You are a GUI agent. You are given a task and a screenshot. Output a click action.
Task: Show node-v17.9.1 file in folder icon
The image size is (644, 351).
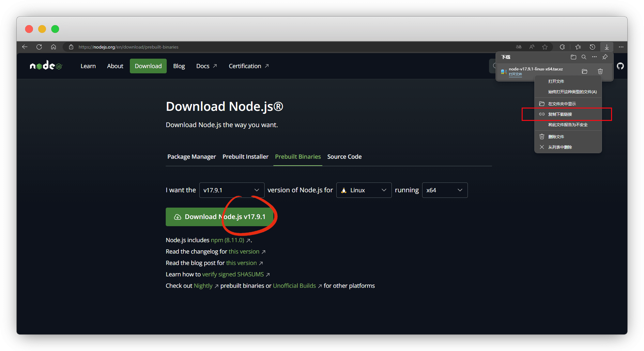585,71
